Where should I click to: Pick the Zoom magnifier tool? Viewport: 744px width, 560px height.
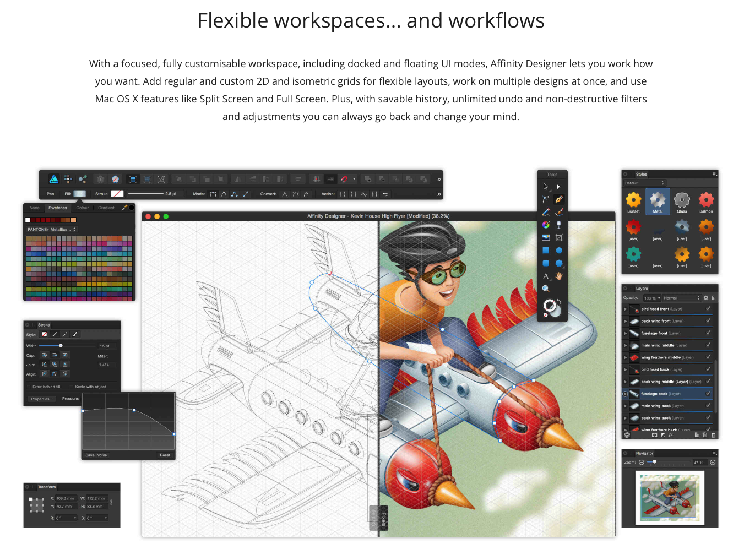[546, 289]
